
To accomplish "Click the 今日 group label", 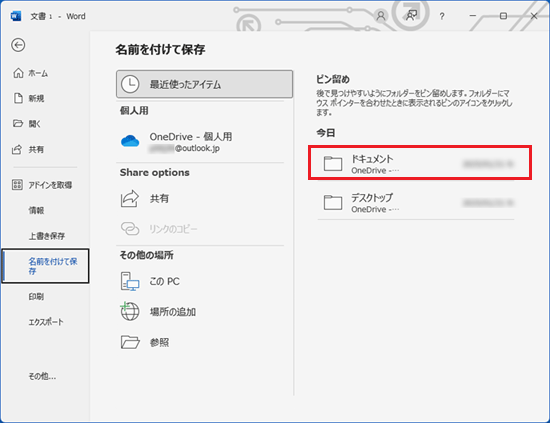I will 326,133.
